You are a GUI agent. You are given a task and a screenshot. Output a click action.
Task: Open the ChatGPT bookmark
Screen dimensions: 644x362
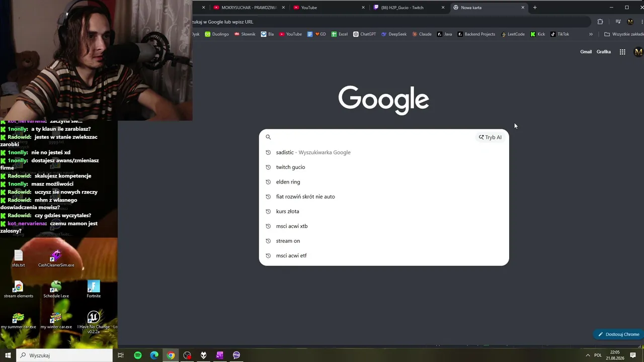tap(365, 34)
